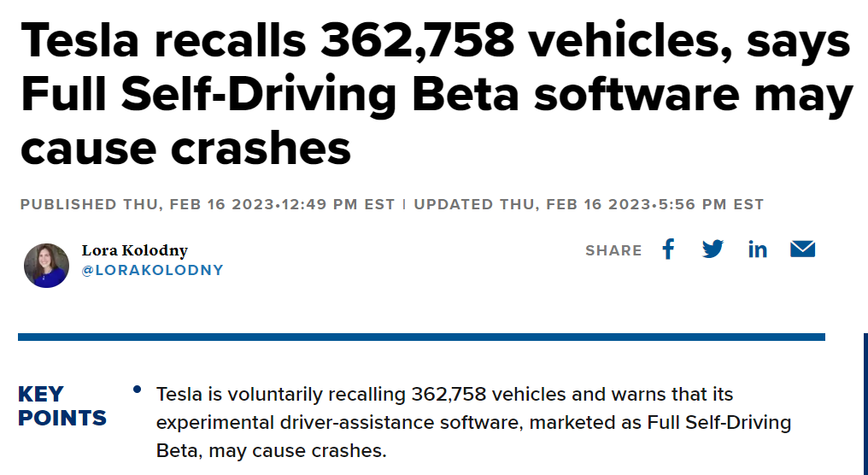Share the article via email envelope icon
This screenshot has width=868, height=475.
[802, 249]
